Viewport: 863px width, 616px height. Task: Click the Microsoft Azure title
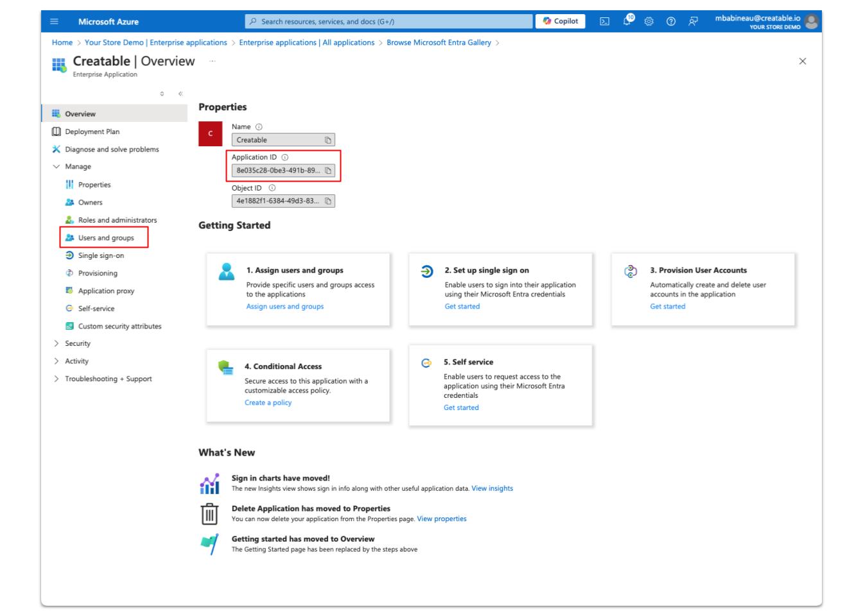tap(109, 22)
